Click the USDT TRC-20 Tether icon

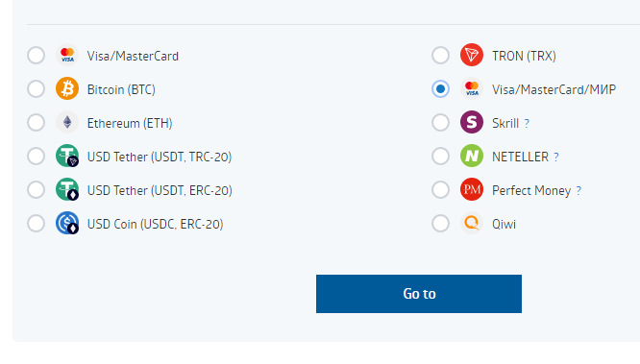tap(67, 156)
